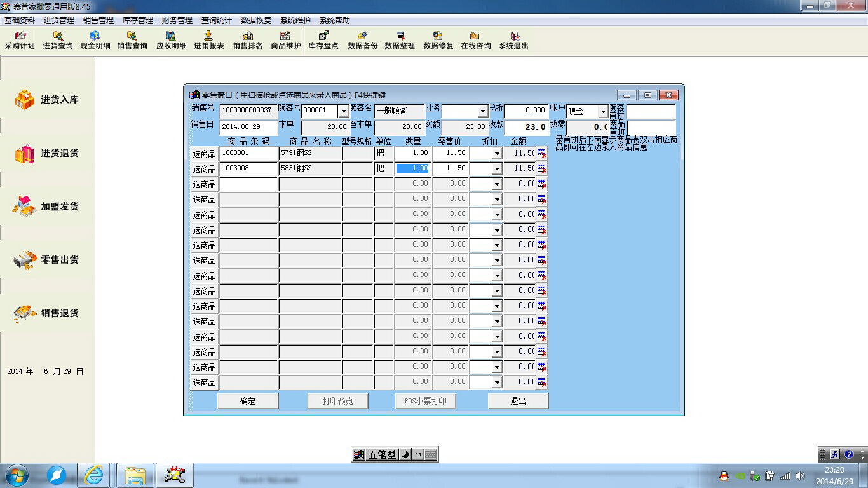Screen dimensions: 868x488
Task: Open the 查询统计 menu
Action: [217, 20]
